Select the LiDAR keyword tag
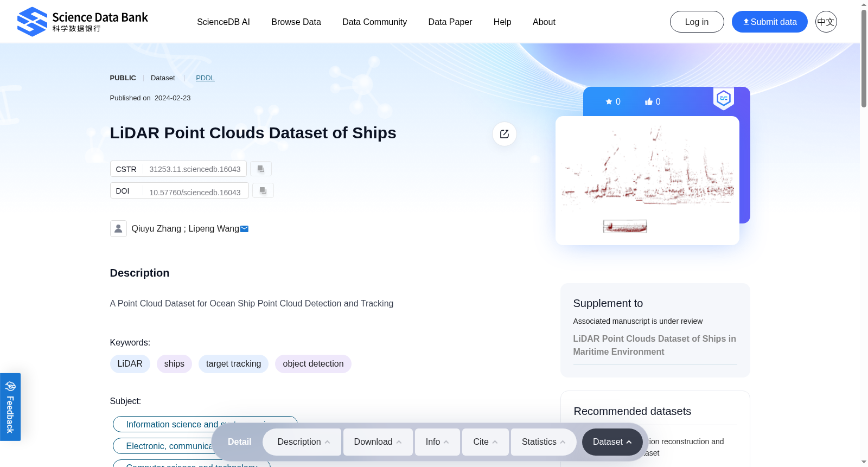868x467 pixels. [x=130, y=364]
